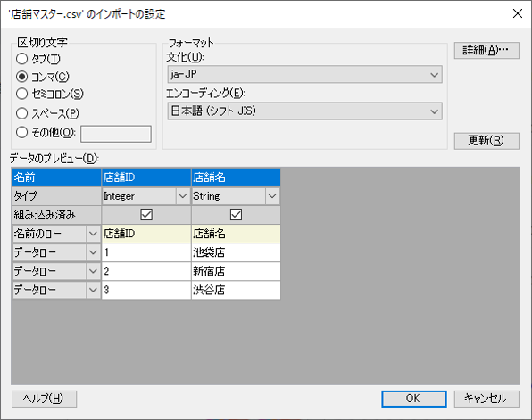Viewport: 532px width, 420px height.
Task: Select the コンマ(C) delimiter option
Action: (x=22, y=77)
